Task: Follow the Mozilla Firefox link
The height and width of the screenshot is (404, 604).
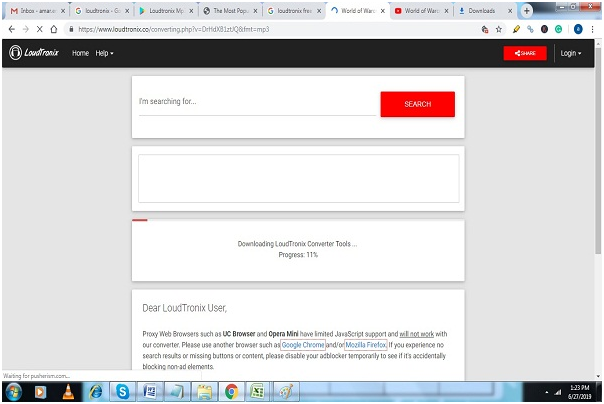Action: click(366, 345)
